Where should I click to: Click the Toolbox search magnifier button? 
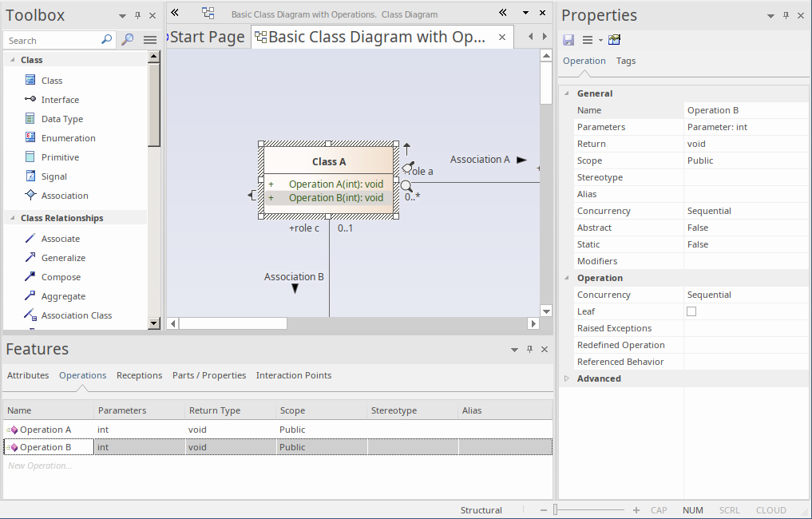[x=127, y=40]
